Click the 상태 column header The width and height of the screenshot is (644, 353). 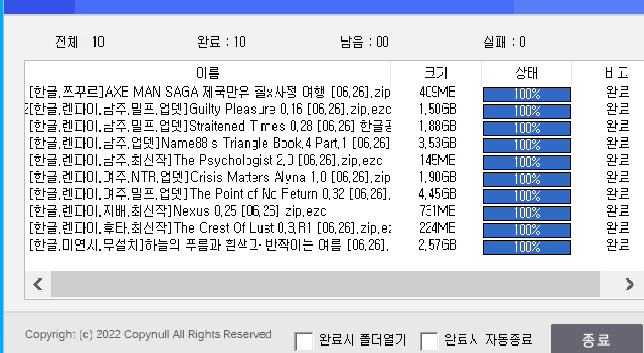click(526, 73)
